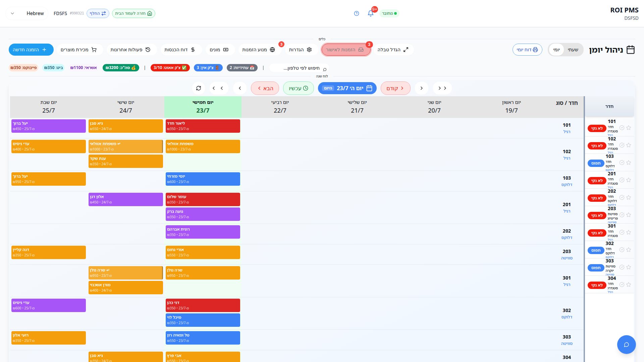Star room 101 as favorite
This screenshot has width=644, height=362.
coord(629,128)
